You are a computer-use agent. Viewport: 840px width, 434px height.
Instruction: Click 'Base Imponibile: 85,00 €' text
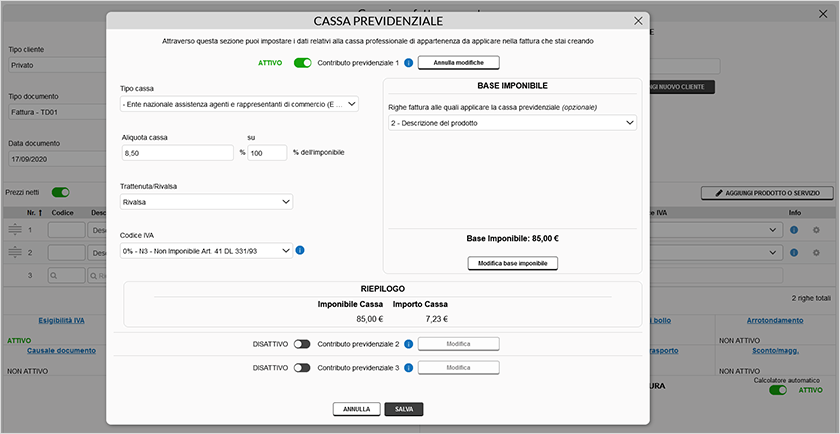pyautogui.click(x=513, y=238)
